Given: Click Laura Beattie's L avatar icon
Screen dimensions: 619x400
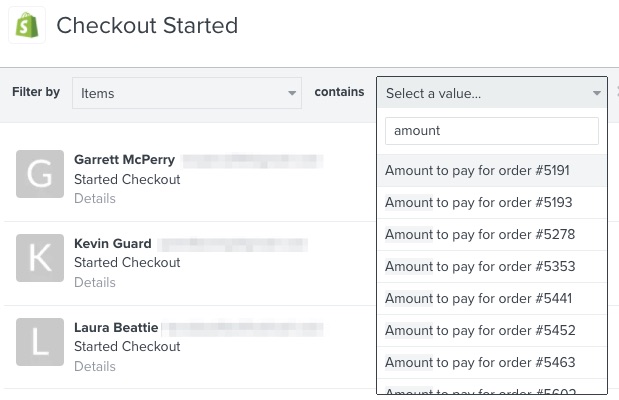Looking at the screenshot, I should 40,342.
